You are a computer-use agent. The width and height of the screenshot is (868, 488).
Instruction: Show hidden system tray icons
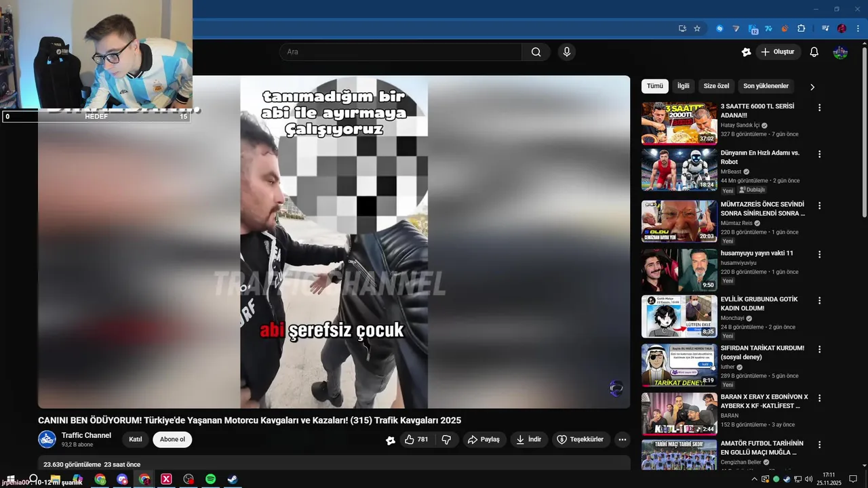[755, 479]
